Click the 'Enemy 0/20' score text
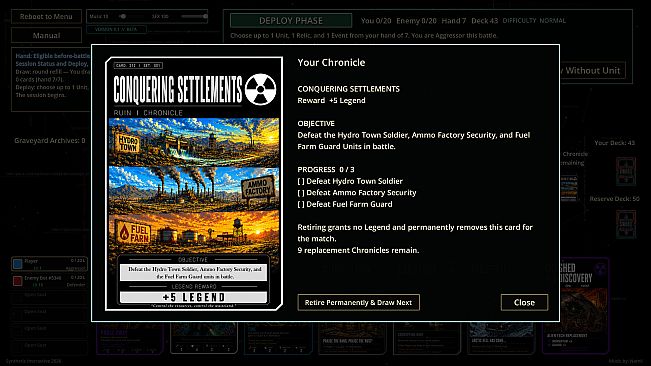 pos(416,21)
